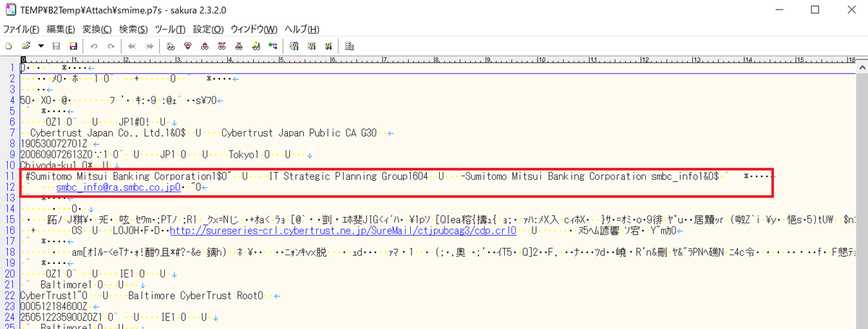This screenshot has width=868, height=329.
Task: Open search with the binoculars icon
Action: (171, 46)
